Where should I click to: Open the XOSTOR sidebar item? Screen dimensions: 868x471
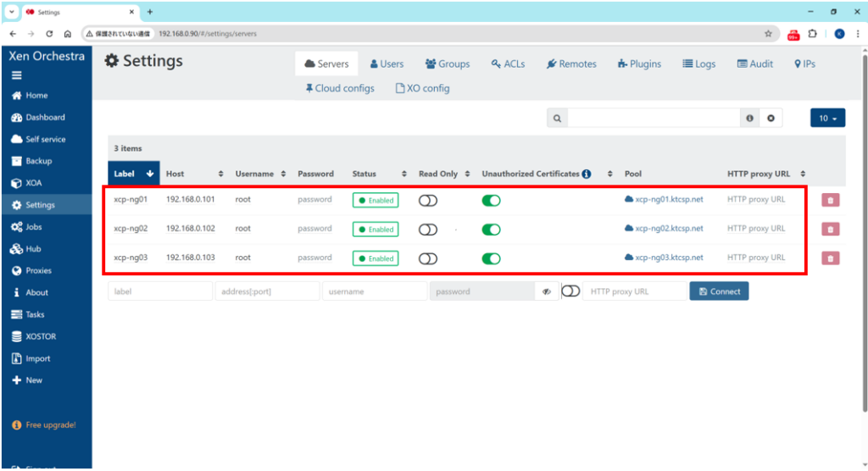tap(40, 336)
